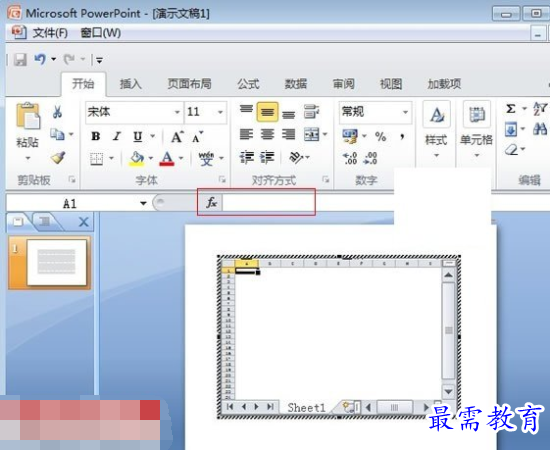Image resolution: width=550 pixels, height=450 pixels.
Task: Increase indent
Action: click(x=267, y=157)
